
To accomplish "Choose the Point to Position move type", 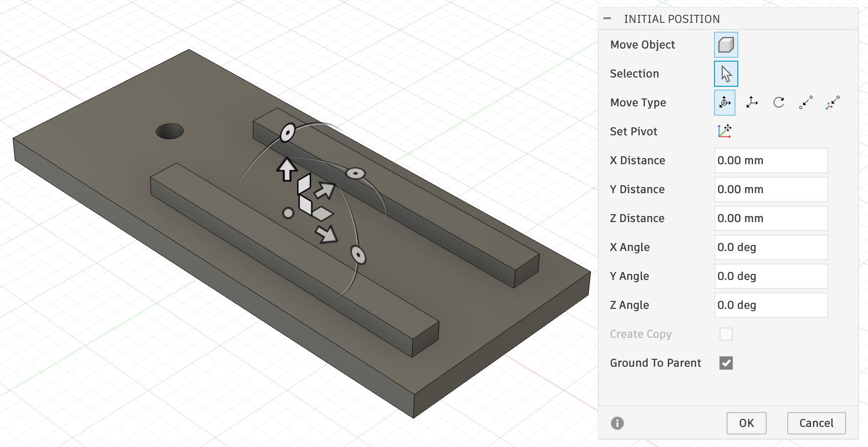I will pos(833,103).
